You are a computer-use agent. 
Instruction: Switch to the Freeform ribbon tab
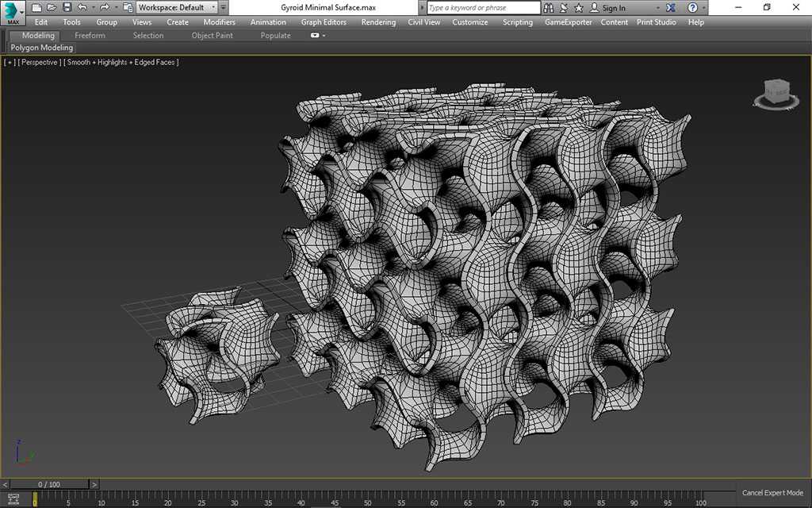coord(90,35)
